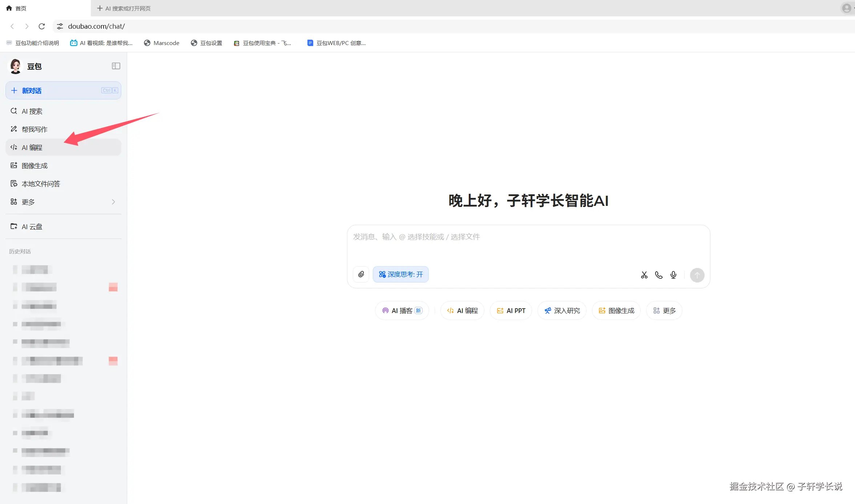Collapse sidebar with the panel icon
Image resolution: width=855 pixels, height=504 pixels.
point(116,66)
